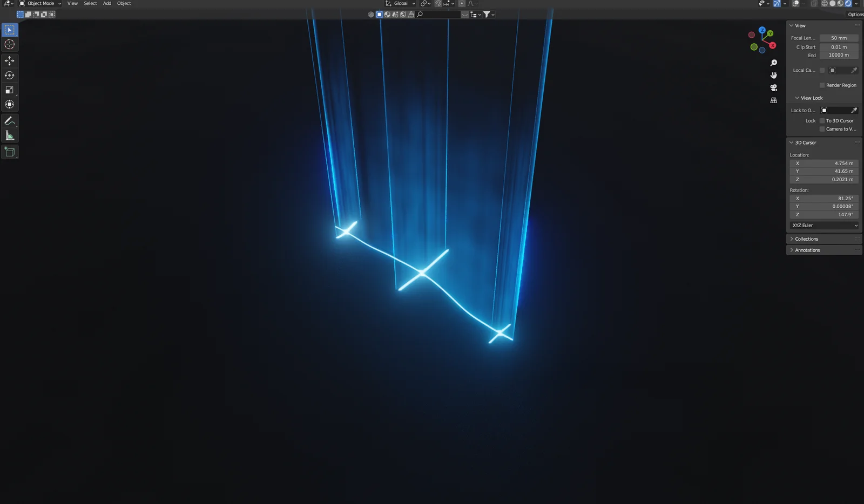This screenshot has width=864, height=504.
Task: Open the viewport search magnifier
Action: (420, 15)
